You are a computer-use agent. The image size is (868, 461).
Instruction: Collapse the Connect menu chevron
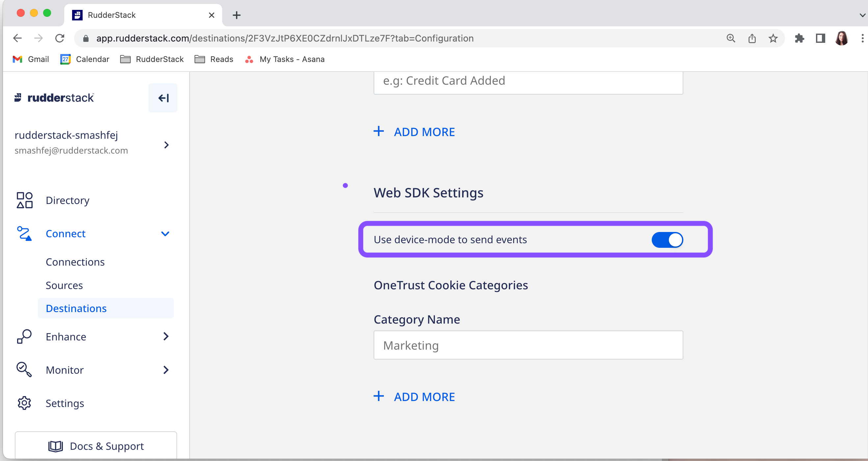165,234
